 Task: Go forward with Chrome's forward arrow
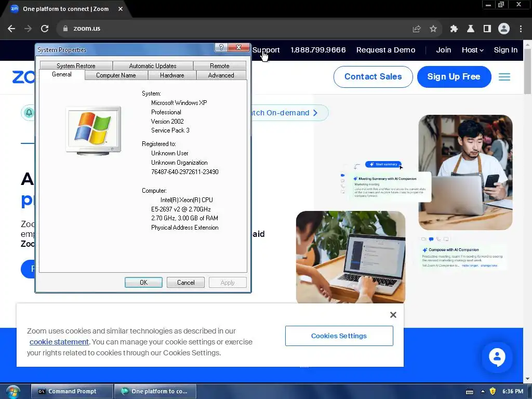pyautogui.click(x=28, y=29)
